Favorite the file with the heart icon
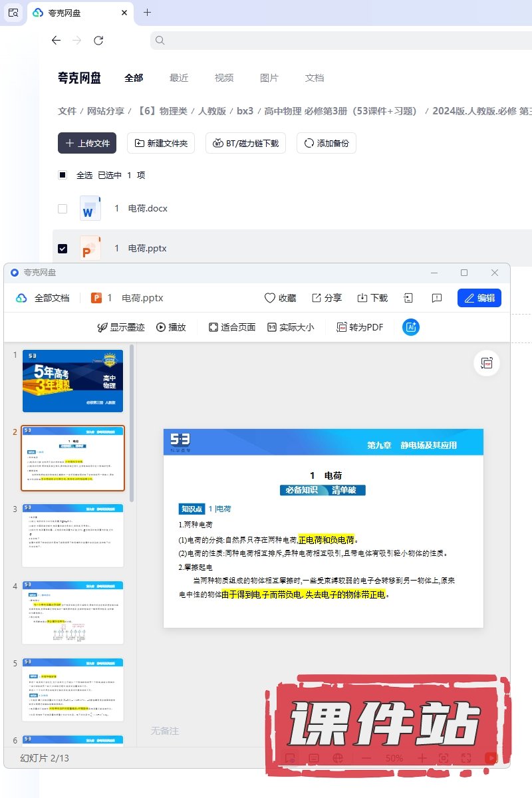Image resolution: width=532 pixels, height=798 pixels. 280,298
